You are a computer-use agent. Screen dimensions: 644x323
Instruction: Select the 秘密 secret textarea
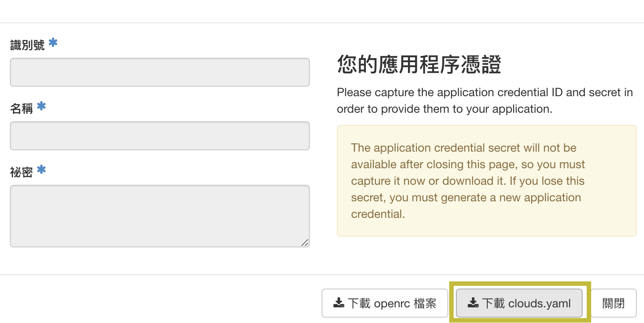(159, 216)
